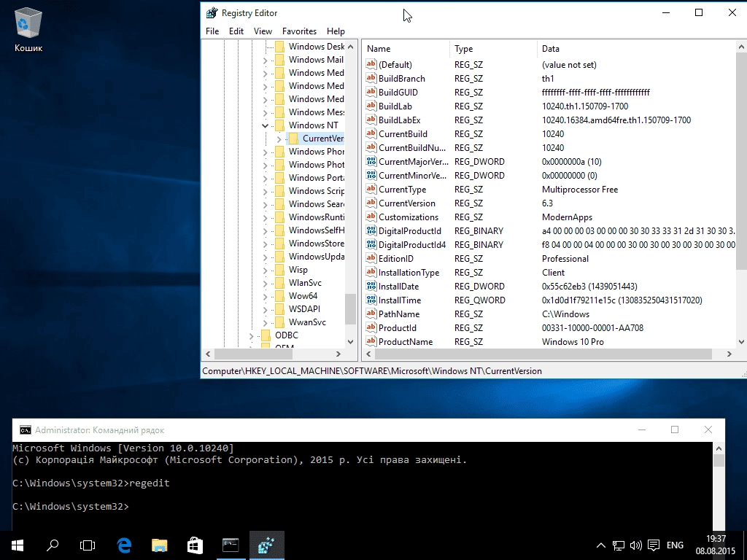Click the BuildBranch string value icon
The width and height of the screenshot is (747, 560).
371,78
